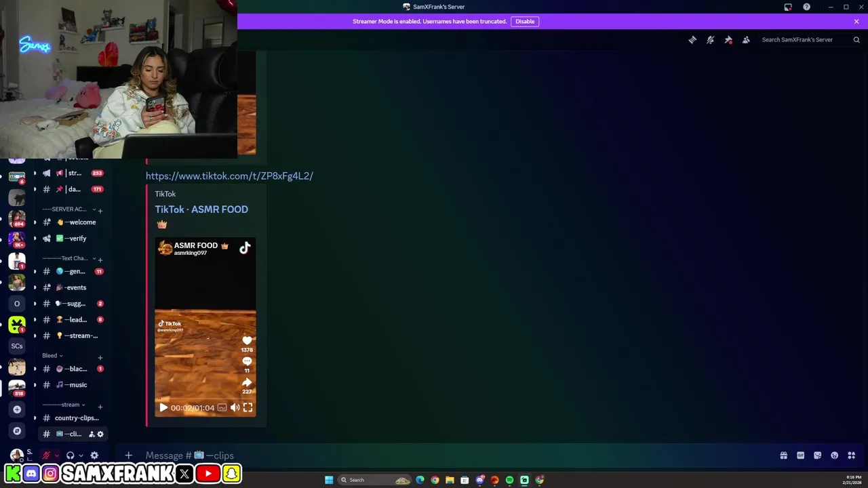Open the sticker picker
Image resolution: width=868 pixels, height=488 pixels.
click(817, 455)
